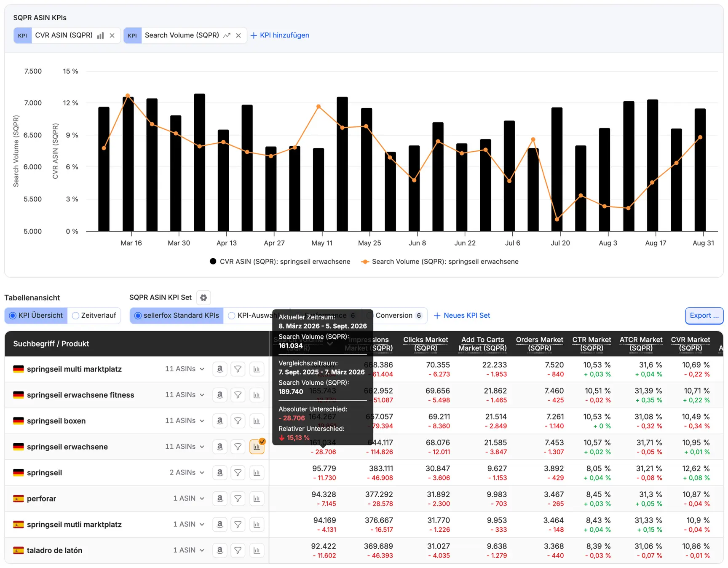Toggle Search Volume legend orange swatch
728x568 pixels.
click(x=365, y=262)
